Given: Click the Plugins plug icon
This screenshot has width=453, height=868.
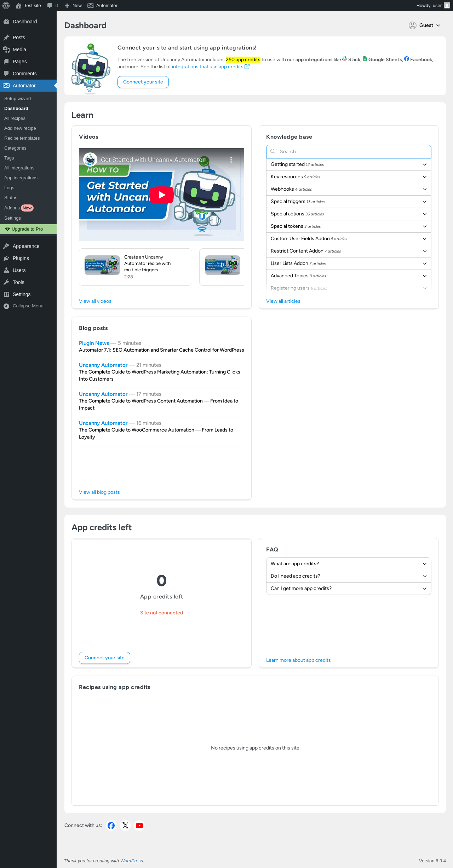Looking at the screenshot, I should click(x=6, y=258).
